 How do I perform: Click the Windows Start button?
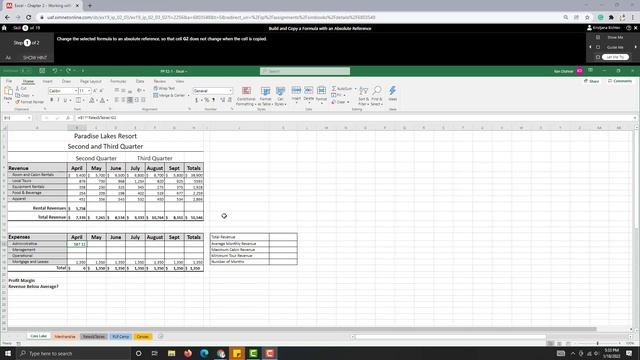(x=8, y=353)
